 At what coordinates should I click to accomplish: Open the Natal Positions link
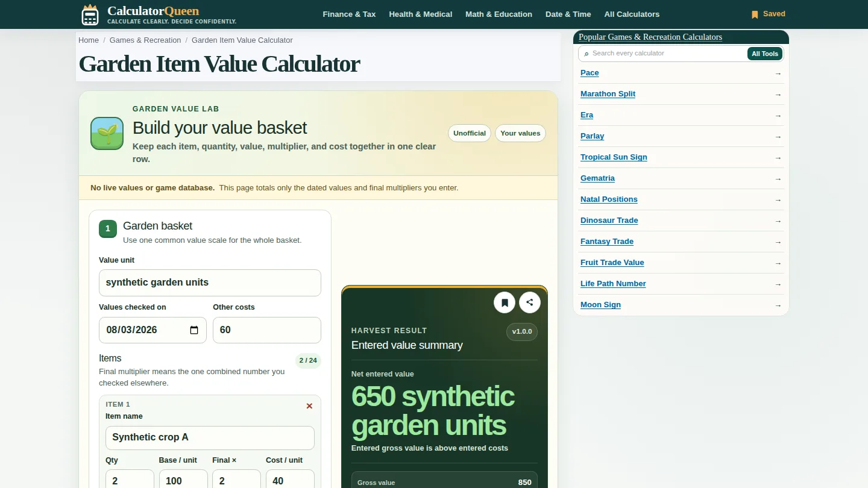[609, 199]
